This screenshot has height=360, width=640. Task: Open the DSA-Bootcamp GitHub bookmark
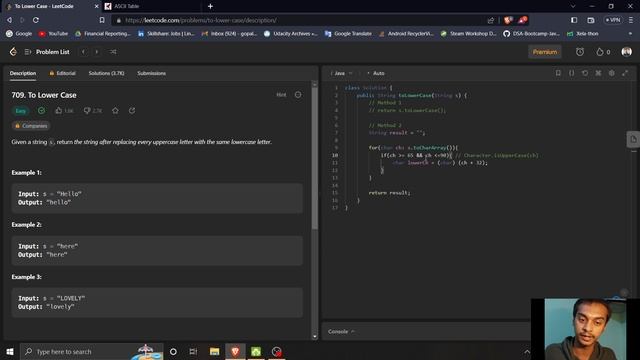tap(531, 34)
